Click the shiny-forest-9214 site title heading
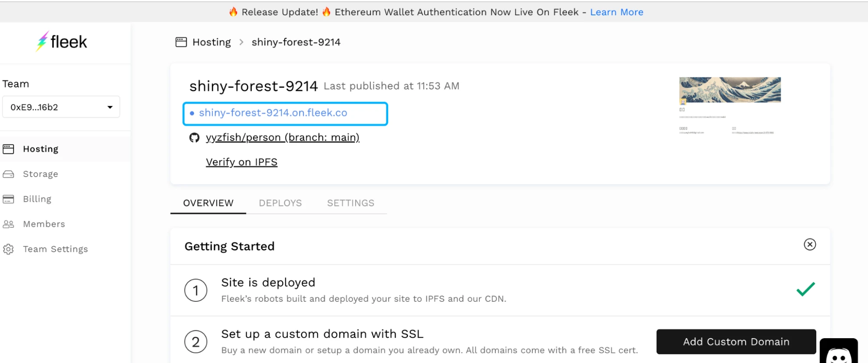Image resolution: width=868 pixels, height=363 pixels. [254, 86]
